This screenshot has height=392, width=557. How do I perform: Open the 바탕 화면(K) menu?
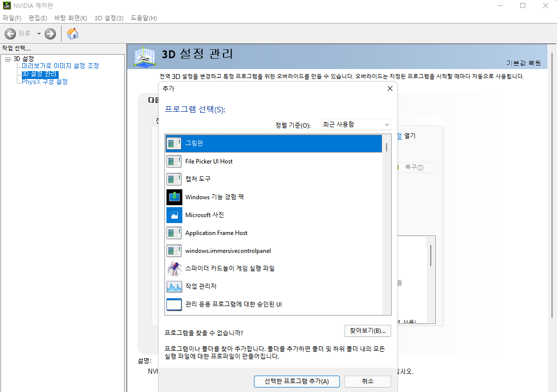[x=71, y=18]
